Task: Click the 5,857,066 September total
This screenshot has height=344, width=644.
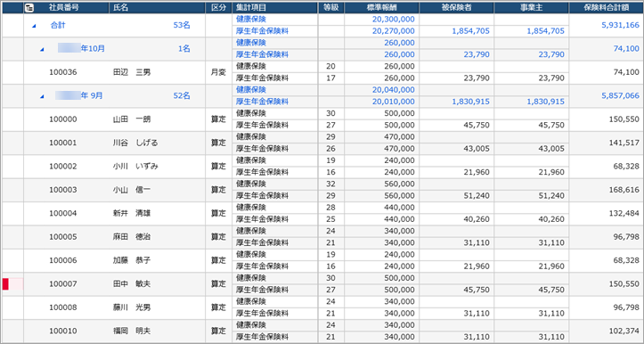Action: [620, 95]
